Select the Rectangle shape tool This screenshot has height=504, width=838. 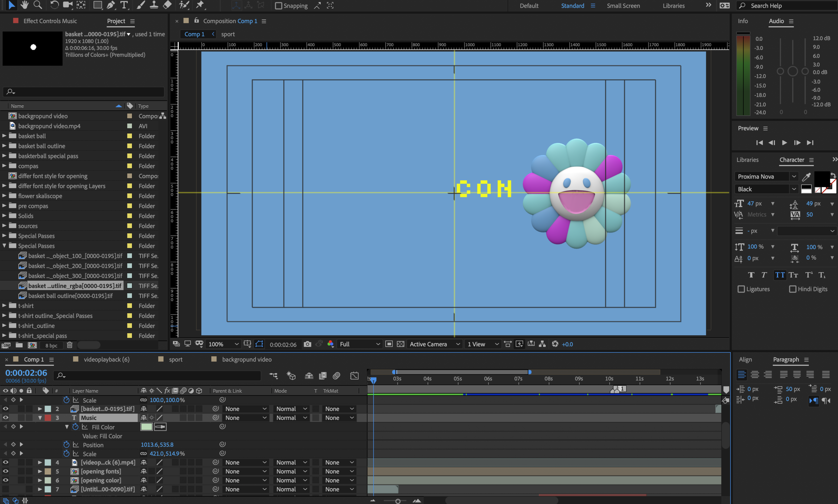(x=98, y=5)
